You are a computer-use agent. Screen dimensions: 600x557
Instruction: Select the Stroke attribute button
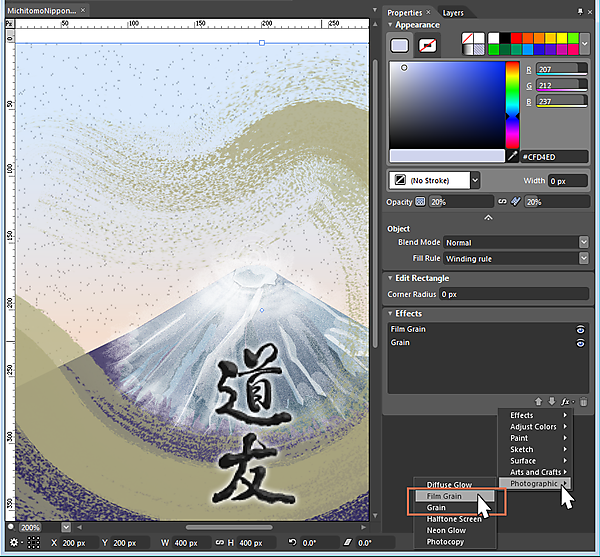tap(428, 45)
